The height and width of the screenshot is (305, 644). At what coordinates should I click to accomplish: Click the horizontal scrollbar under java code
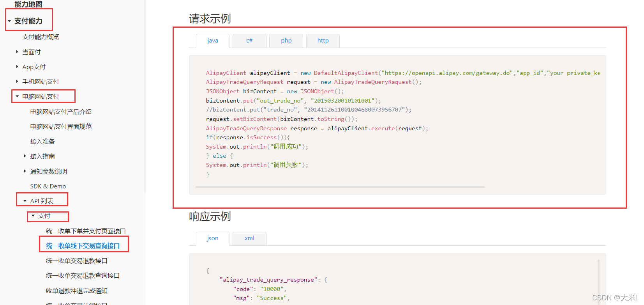(340, 187)
